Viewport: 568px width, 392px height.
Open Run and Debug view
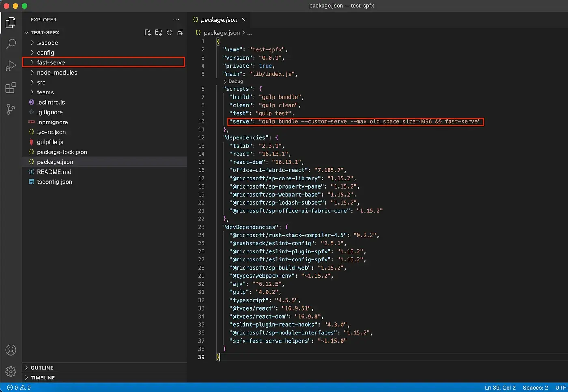click(x=11, y=66)
